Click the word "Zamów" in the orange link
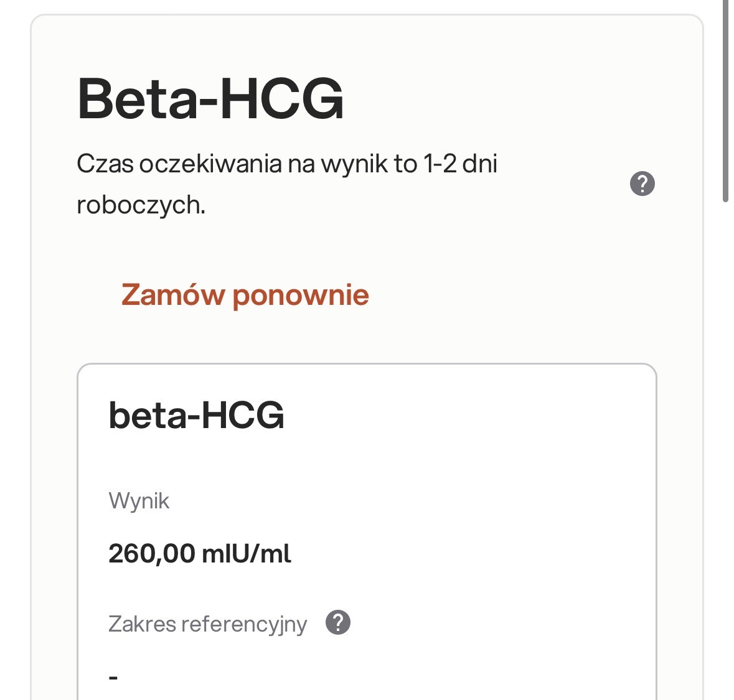 coord(172,295)
